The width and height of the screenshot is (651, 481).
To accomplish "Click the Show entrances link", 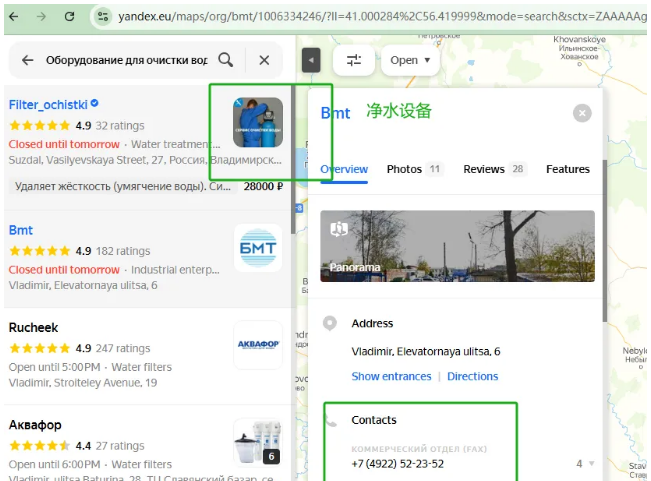I will click(x=391, y=376).
